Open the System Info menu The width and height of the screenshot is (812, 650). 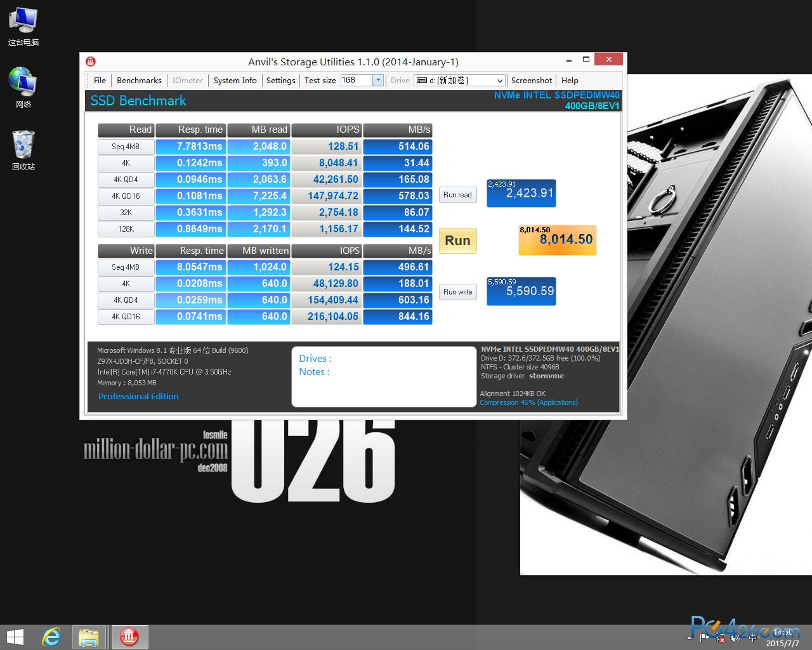tap(235, 81)
